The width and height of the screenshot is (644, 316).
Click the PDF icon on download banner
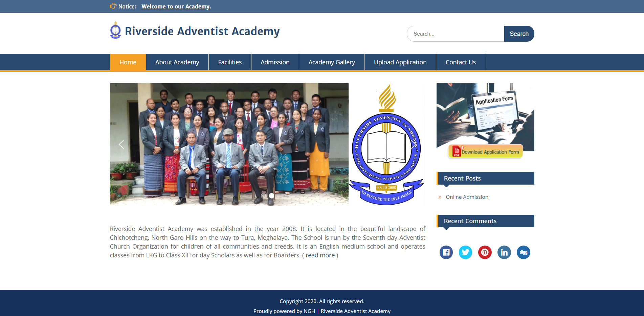(x=457, y=151)
